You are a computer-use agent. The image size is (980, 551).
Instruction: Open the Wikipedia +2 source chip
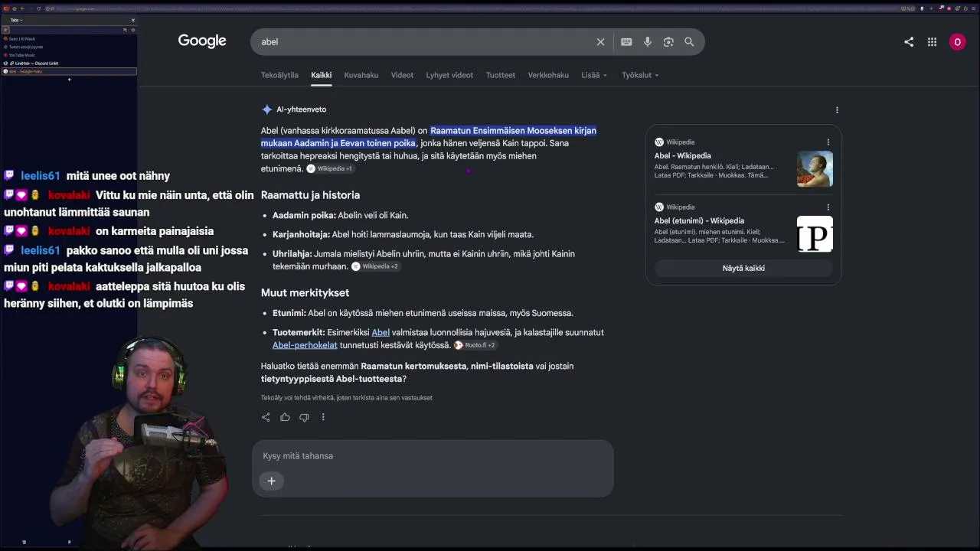tap(375, 266)
